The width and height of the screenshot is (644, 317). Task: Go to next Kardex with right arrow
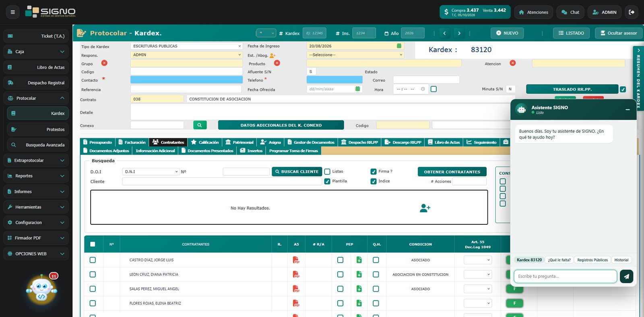[x=459, y=33]
